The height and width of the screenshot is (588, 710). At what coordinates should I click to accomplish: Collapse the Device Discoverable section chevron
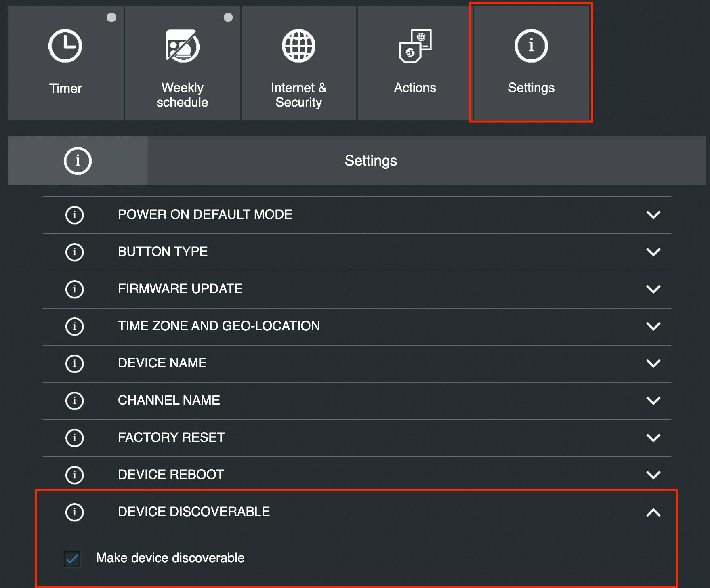(653, 512)
